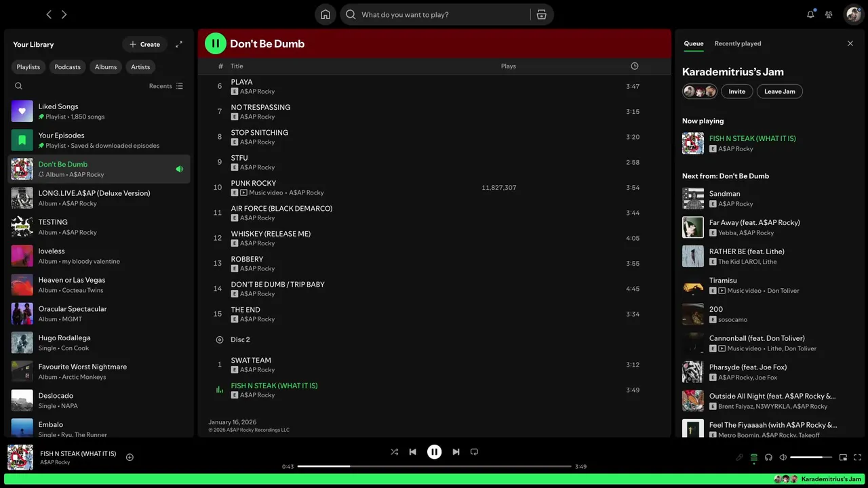Image resolution: width=868 pixels, height=488 pixels.
Task: Skip to next track
Action: point(456,452)
